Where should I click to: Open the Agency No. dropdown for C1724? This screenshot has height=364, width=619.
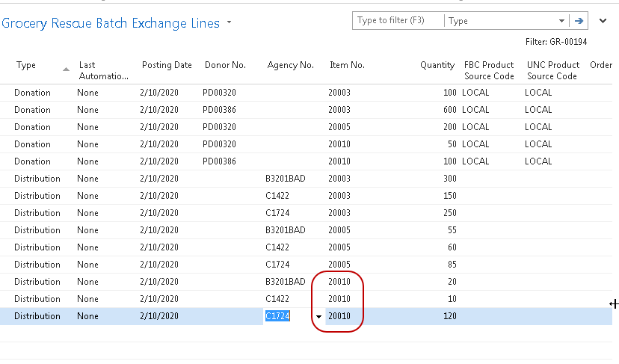(x=319, y=317)
